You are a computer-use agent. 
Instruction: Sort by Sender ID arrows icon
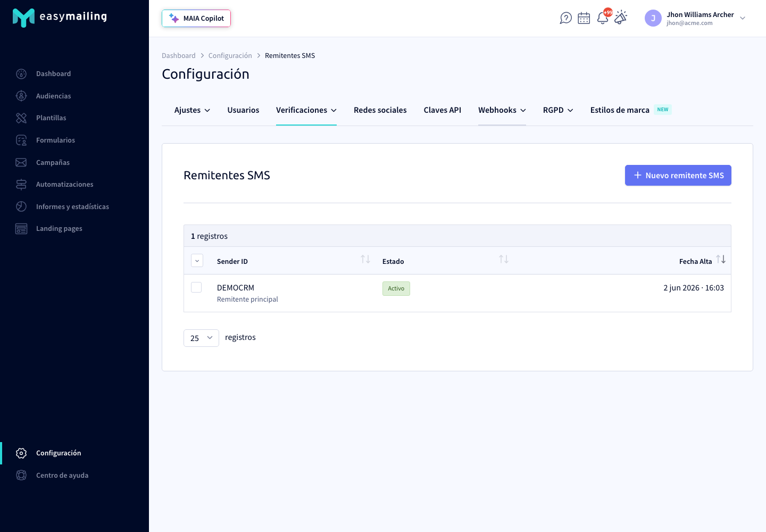[365, 259]
